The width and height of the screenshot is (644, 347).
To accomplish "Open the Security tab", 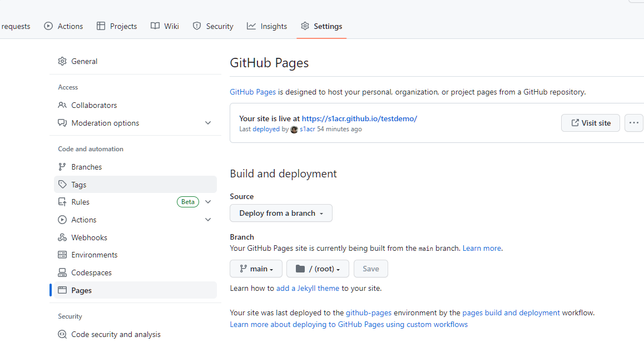I will coord(213,26).
